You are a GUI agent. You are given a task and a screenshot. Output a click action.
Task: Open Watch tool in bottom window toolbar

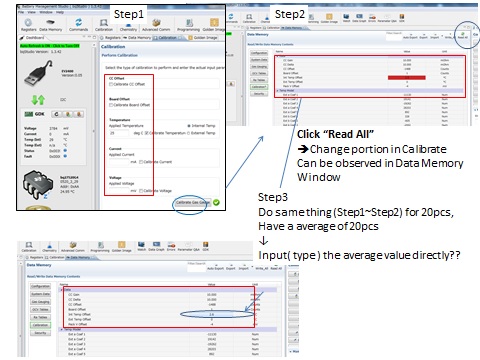141,247
